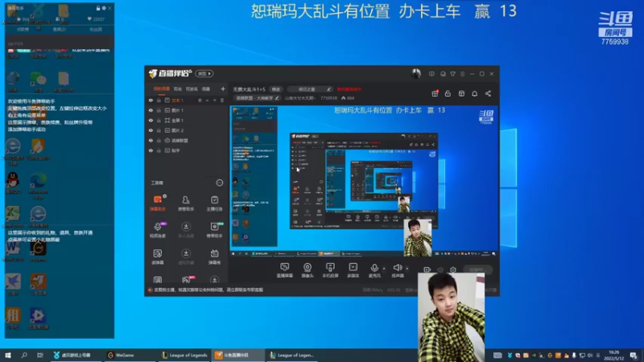644x362 pixels.
Task: Open Windows Start menu
Action: coord(8,355)
